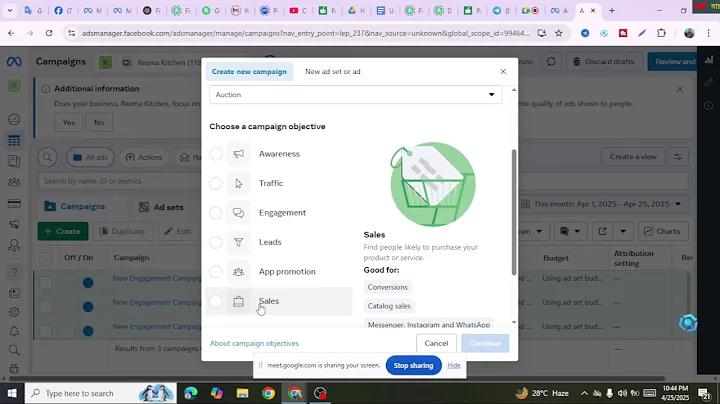The height and width of the screenshot is (404, 720).
Task: Click the green Create button
Action: tap(63, 231)
